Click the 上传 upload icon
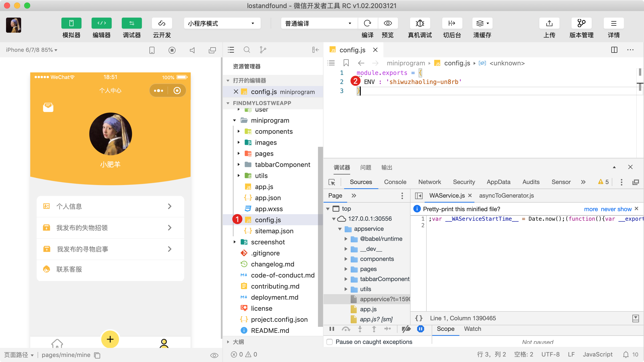This screenshot has width=644, height=362. pyautogui.click(x=549, y=23)
